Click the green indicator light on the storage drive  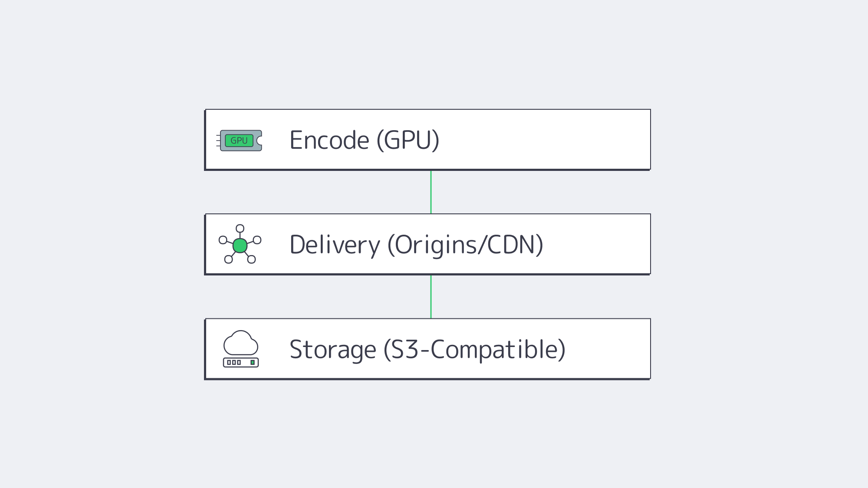point(253,362)
